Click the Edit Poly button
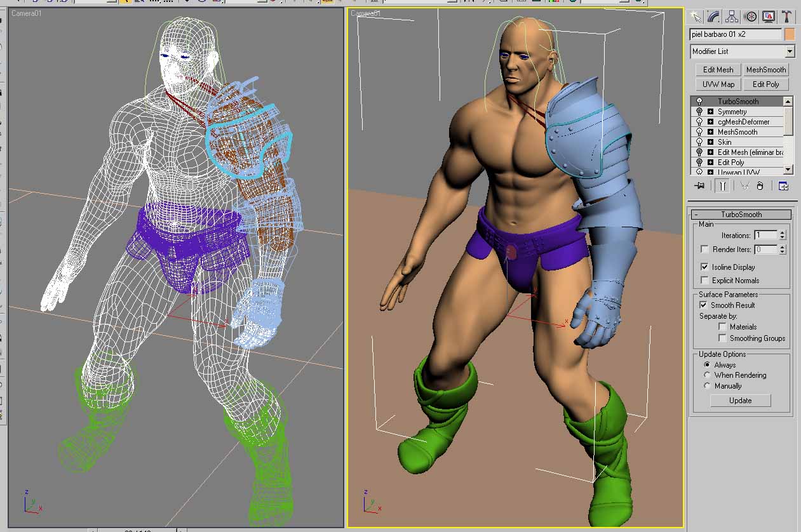Image resolution: width=801 pixels, height=532 pixels. (x=766, y=84)
